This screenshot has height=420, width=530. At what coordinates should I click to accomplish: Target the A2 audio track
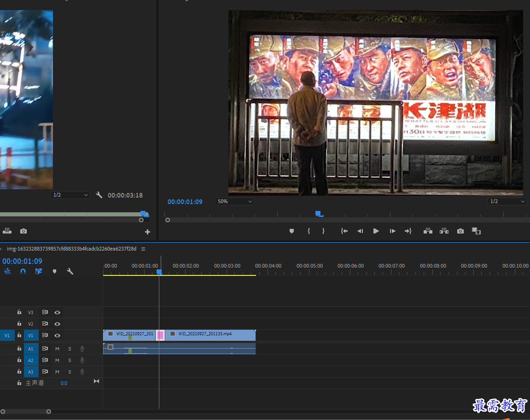tap(31, 360)
